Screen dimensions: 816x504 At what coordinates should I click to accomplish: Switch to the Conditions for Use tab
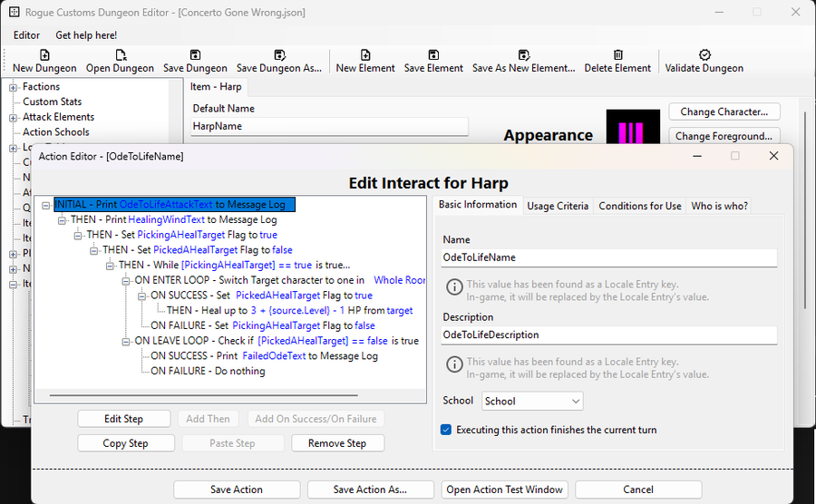pos(639,206)
